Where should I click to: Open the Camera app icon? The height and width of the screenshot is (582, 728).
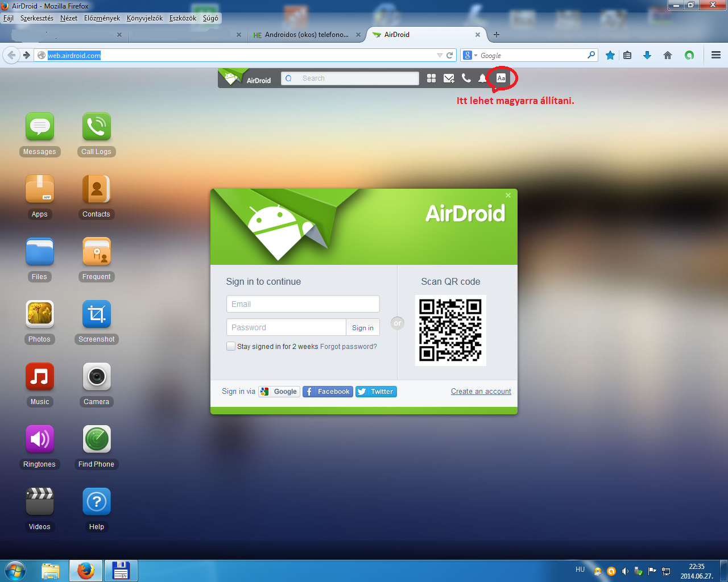click(97, 377)
